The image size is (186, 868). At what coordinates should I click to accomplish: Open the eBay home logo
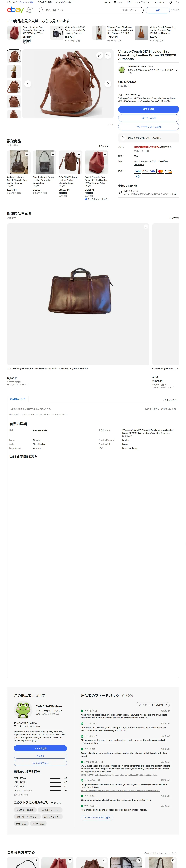coord(15,10)
